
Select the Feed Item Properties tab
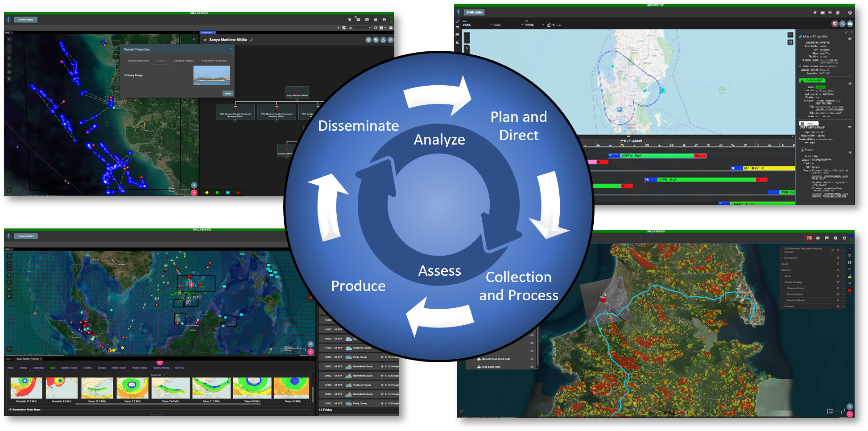[214, 61]
